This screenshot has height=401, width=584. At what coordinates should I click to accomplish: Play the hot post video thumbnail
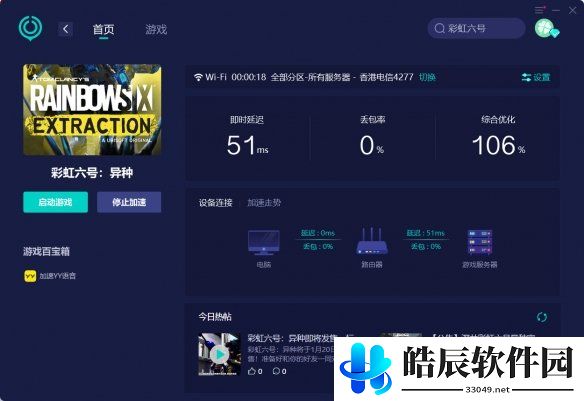[x=219, y=354]
